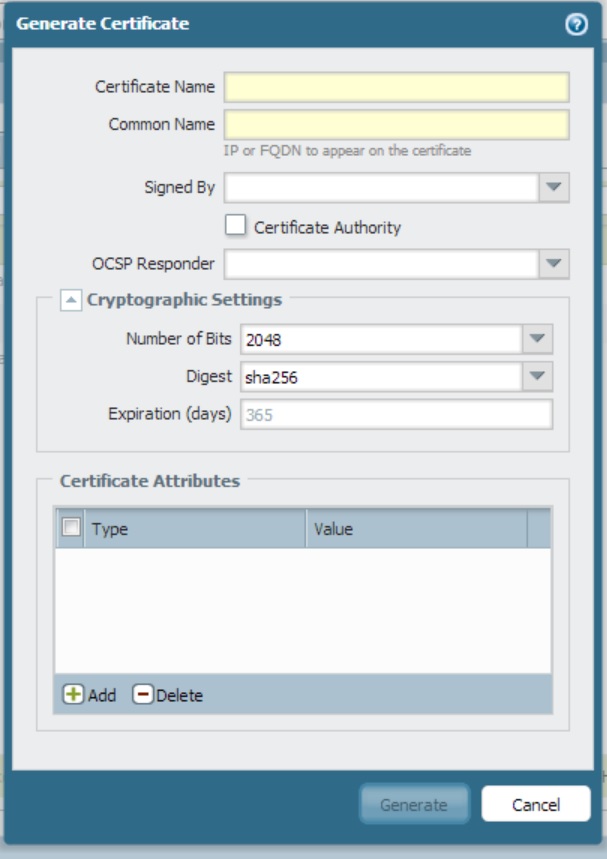Open the Digest dropdown arrow
The height and width of the screenshot is (859, 607).
click(x=537, y=376)
